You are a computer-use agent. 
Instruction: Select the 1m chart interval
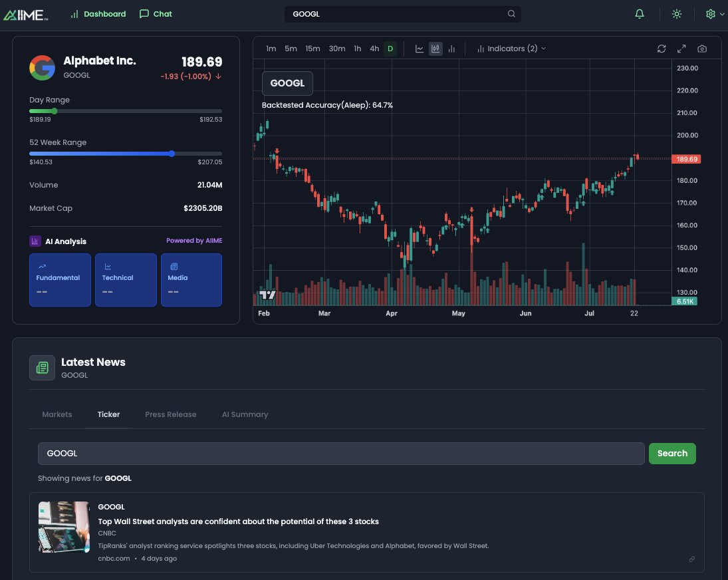tap(271, 49)
